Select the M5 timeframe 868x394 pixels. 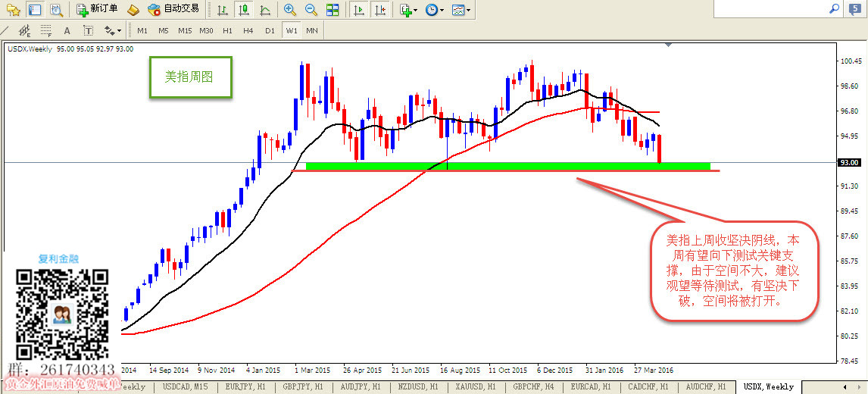[164, 30]
